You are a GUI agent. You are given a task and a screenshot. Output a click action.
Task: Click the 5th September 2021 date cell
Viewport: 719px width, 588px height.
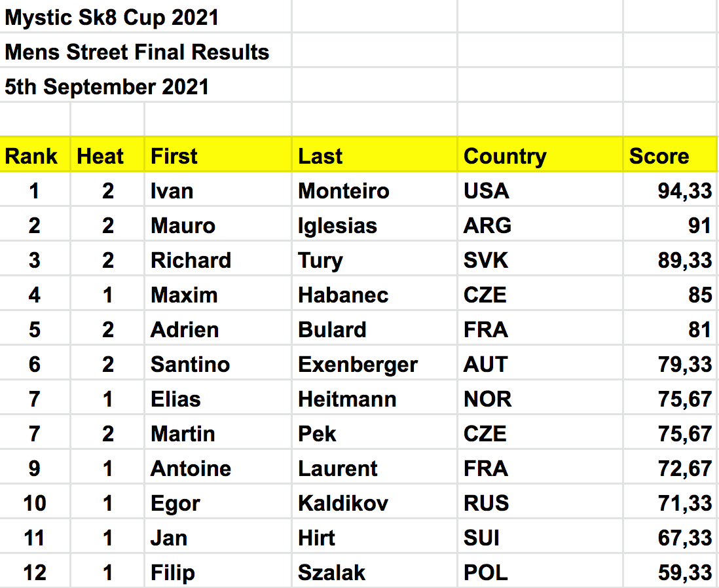coord(107,87)
